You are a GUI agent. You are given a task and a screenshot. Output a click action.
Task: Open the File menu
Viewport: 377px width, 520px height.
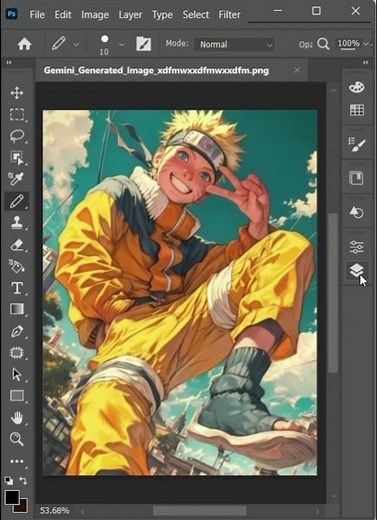[37, 15]
